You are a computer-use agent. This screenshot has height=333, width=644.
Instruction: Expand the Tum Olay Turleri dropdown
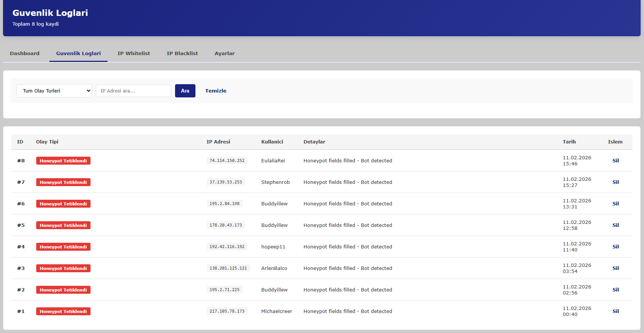[x=54, y=91]
